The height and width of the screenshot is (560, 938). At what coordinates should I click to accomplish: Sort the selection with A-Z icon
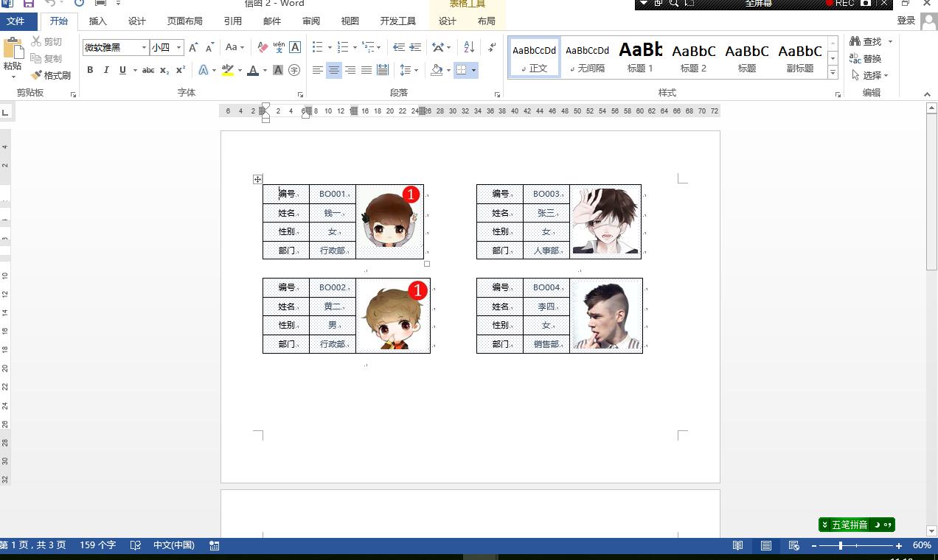click(469, 47)
